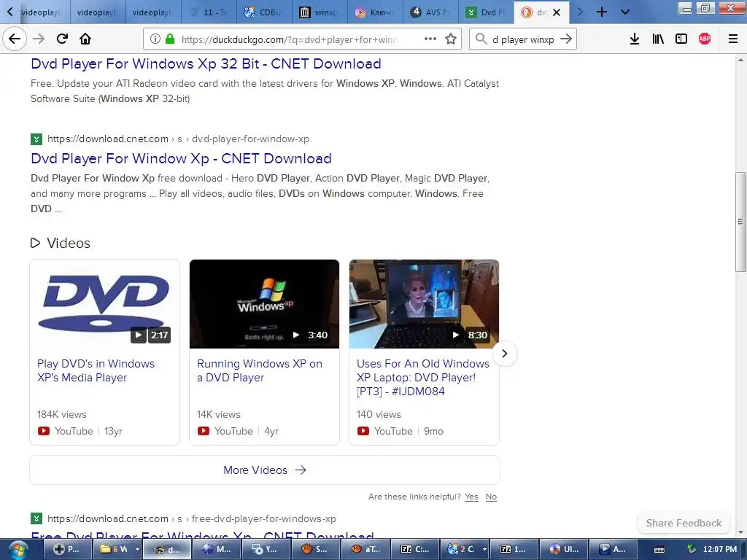The width and height of the screenshot is (747, 560).
Task: Show site information icon in address bar
Action: click(155, 39)
